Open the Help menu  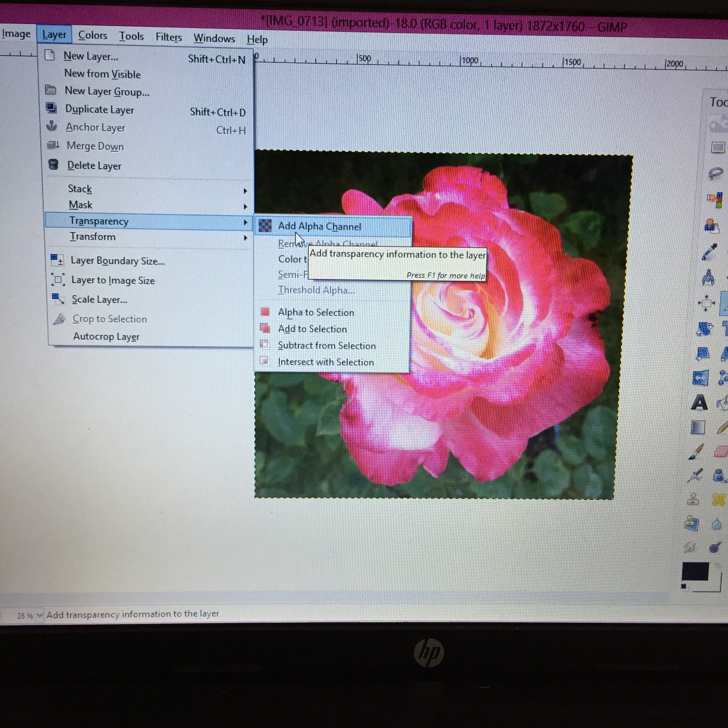(257, 39)
